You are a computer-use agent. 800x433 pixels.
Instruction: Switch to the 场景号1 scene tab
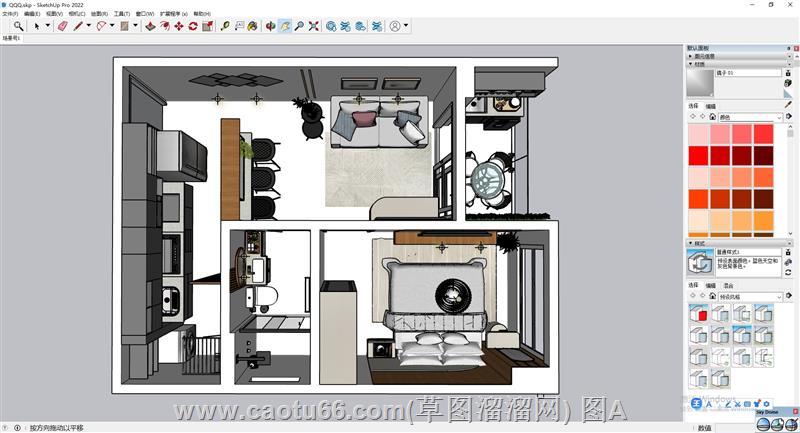11,38
